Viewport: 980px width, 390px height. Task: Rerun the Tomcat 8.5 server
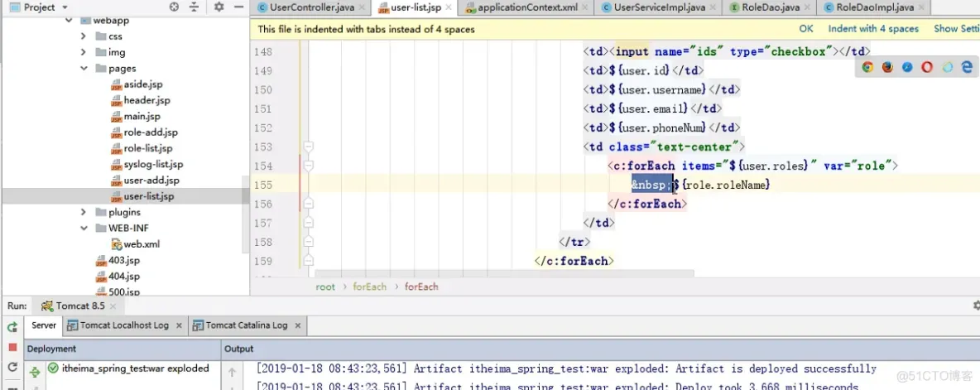tap(12, 326)
